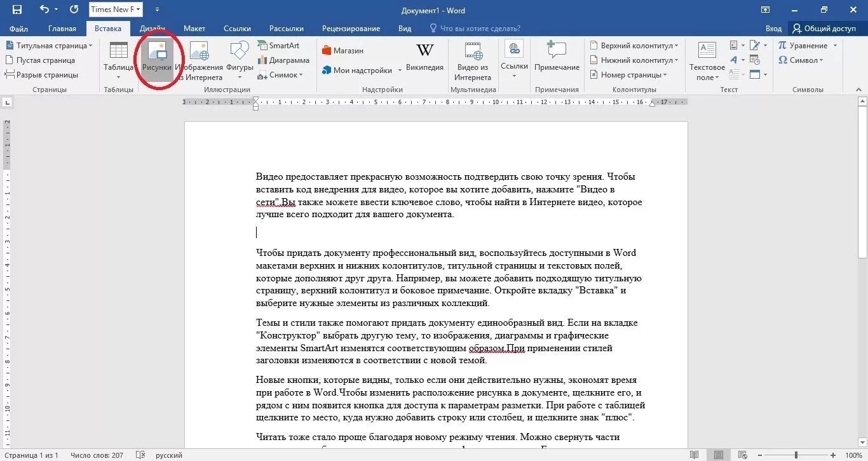Change the русский proofing language
The height and width of the screenshot is (461, 868).
click(170, 455)
